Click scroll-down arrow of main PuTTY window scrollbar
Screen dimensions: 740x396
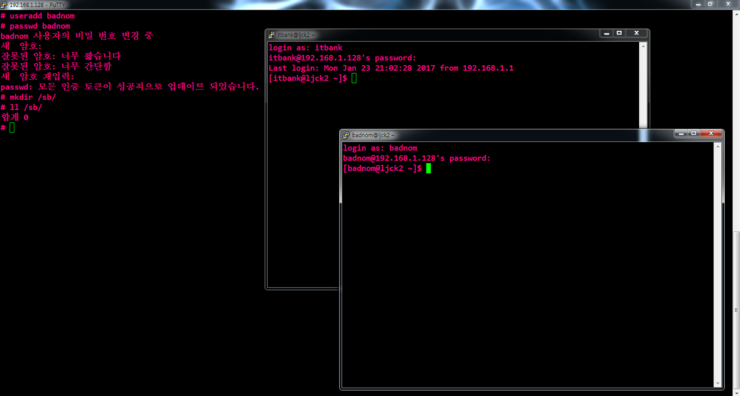(736, 392)
